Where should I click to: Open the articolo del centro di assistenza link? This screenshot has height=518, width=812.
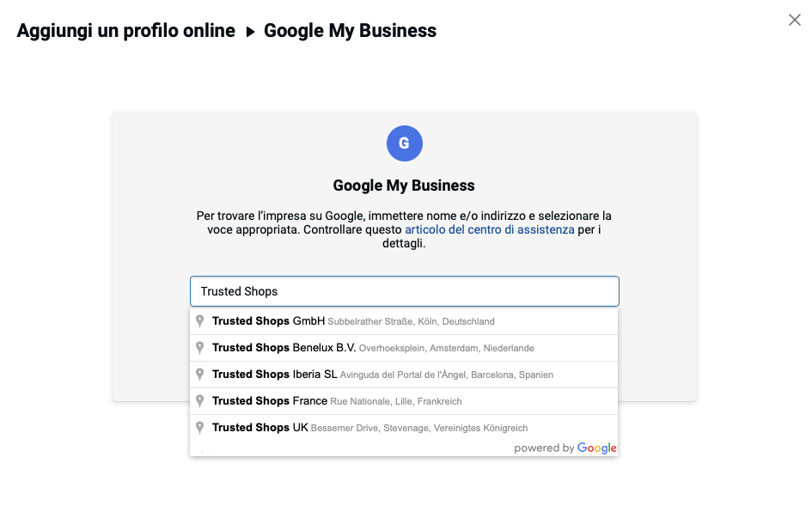coord(489,230)
